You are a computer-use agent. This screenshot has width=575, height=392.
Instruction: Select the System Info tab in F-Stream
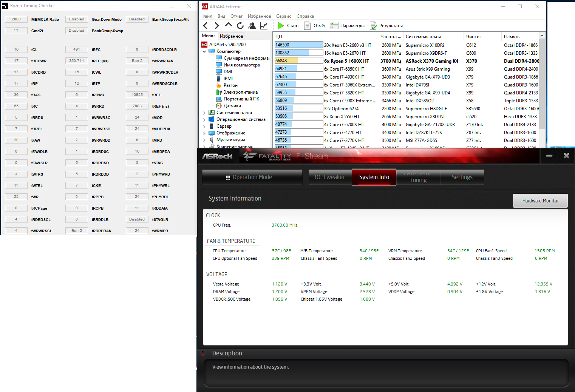click(374, 177)
